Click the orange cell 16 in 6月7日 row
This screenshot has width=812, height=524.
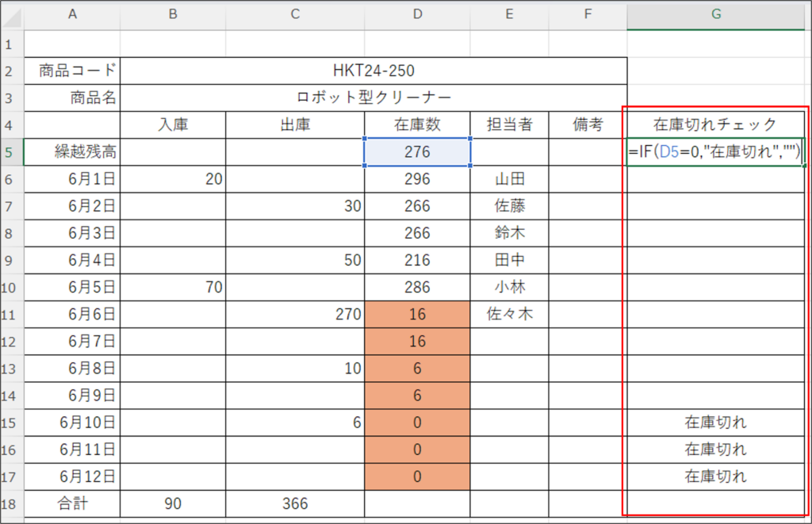pyautogui.click(x=417, y=342)
